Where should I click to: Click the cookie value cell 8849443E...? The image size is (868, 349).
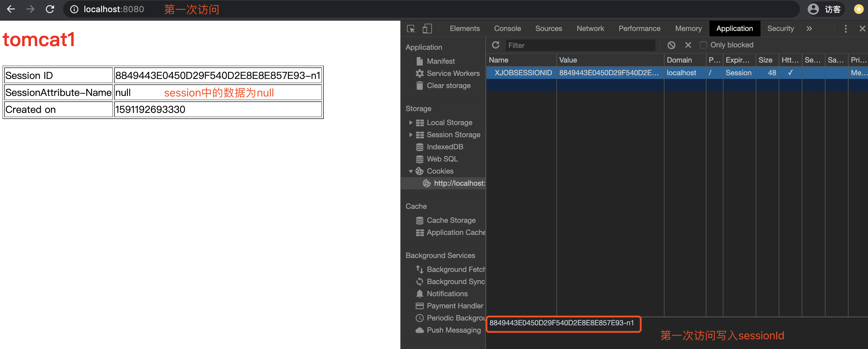(x=610, y=73)
